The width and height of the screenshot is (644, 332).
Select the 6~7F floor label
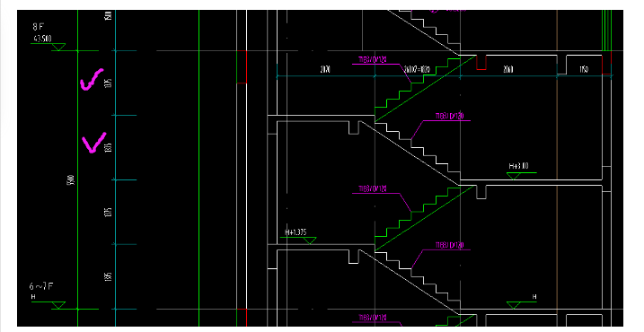(x=40, y=286)
